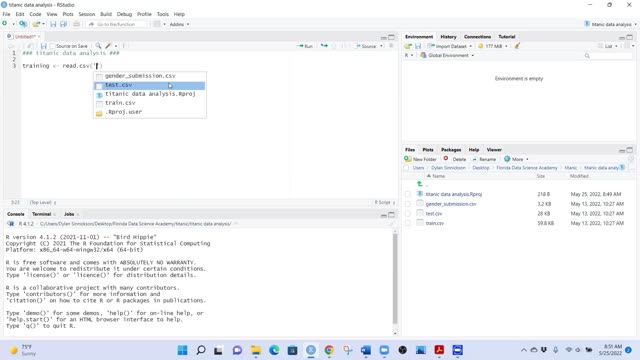Clear environment objects with the broom icon
This screenshot has height=360, width=640.
517,46
